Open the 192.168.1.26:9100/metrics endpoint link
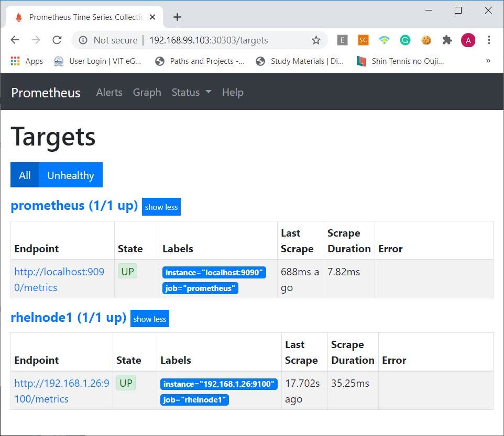The image size is (504, 436). (x=62, y=391)
